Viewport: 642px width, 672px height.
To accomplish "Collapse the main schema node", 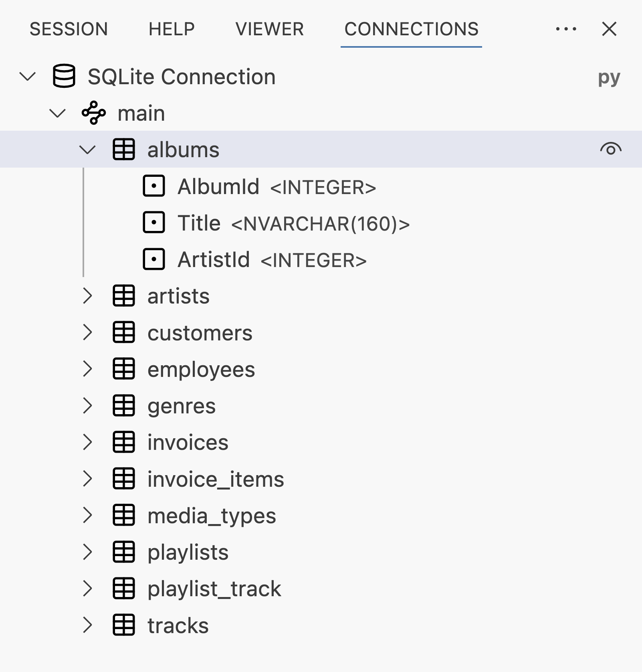I will coord(57,113).
